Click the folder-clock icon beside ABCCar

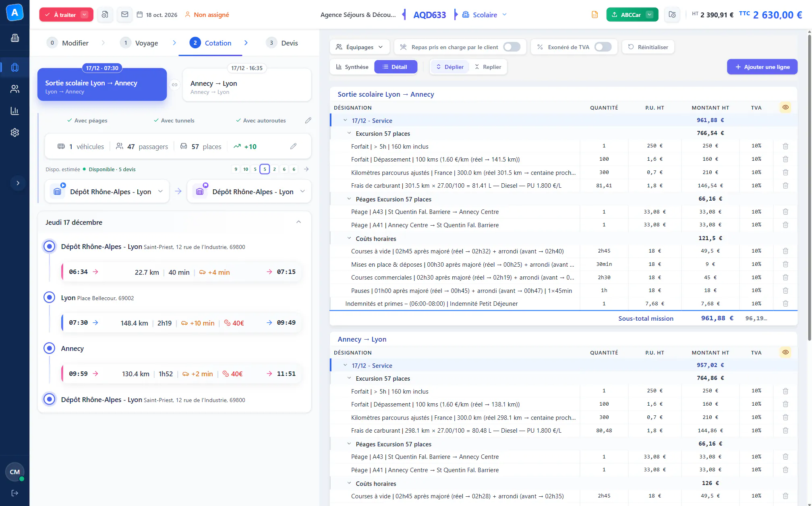(672, 15)
